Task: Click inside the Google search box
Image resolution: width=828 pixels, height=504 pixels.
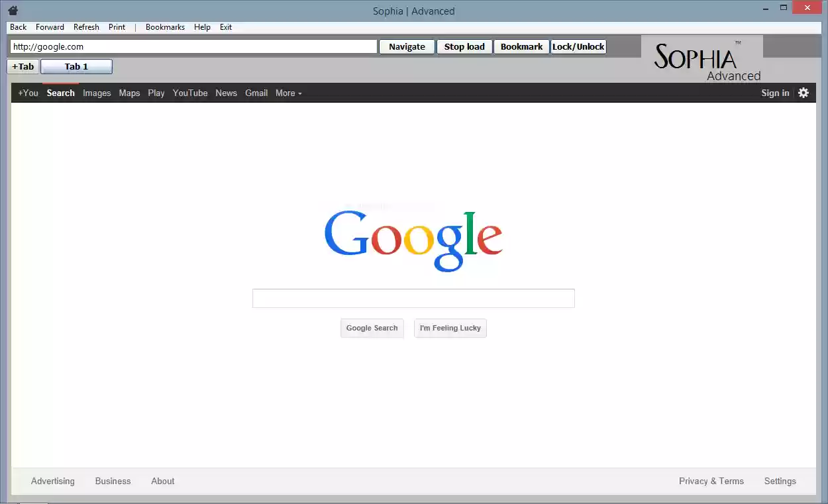Action: pos(413,298)
